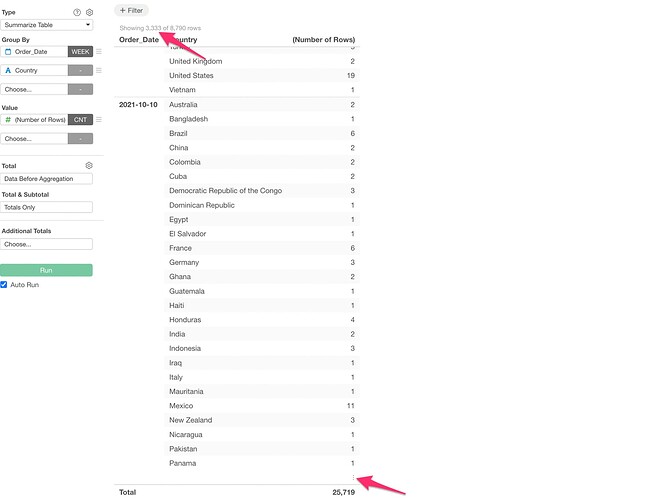The height and width of the screenshot is (500, 669).
Task: Open the Total settings gear icon
Action: tap(89, 165)
